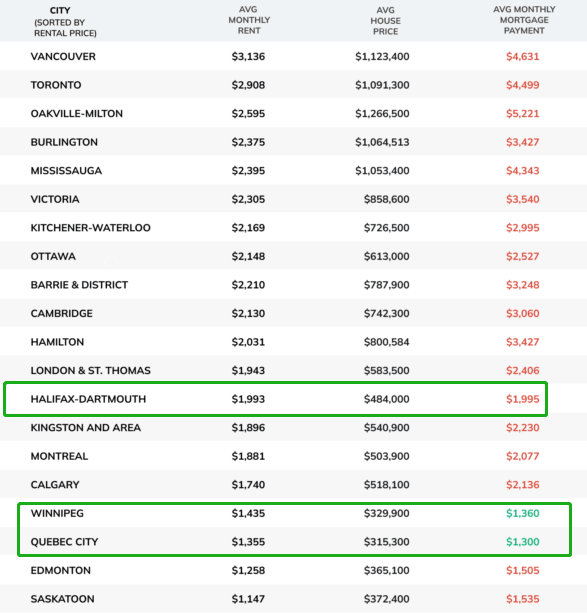This screenshot has height=614, width=587.
Task: Select Quebec City's green mortgage value $1,300
Action: tap(522, 542)
